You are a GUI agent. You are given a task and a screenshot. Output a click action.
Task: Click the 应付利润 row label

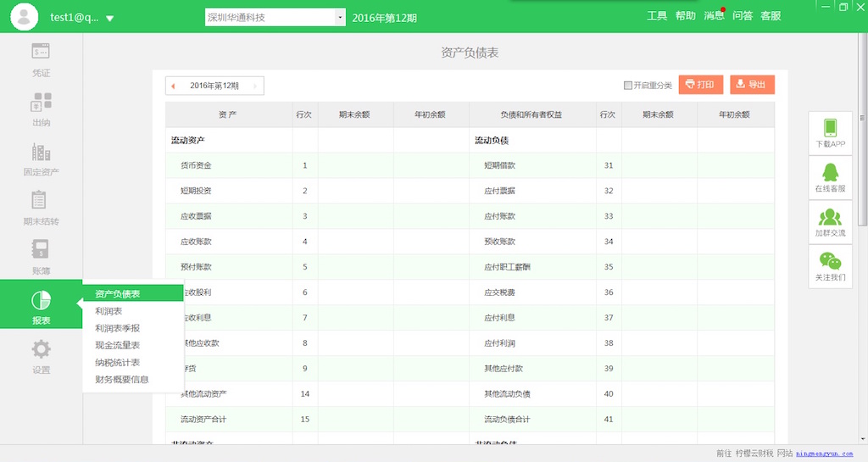500,343
